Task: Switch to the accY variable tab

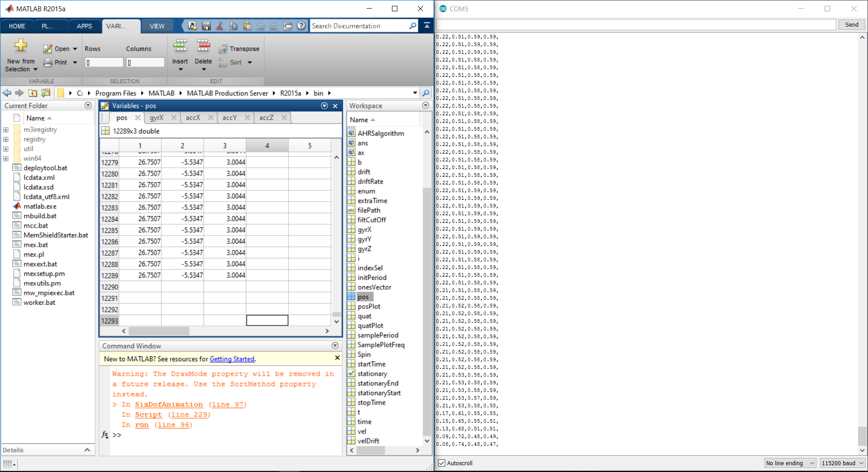Action: [x=230, y=118]
